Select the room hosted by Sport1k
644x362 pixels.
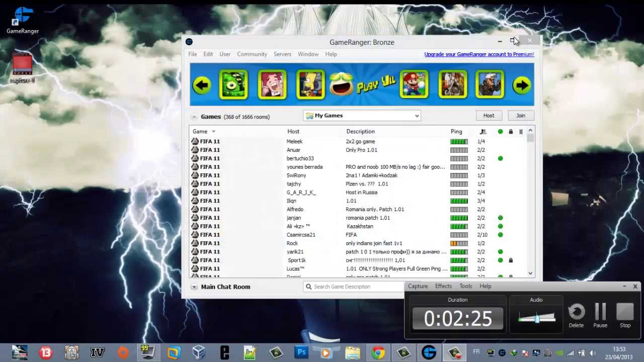tap(358, 260)
